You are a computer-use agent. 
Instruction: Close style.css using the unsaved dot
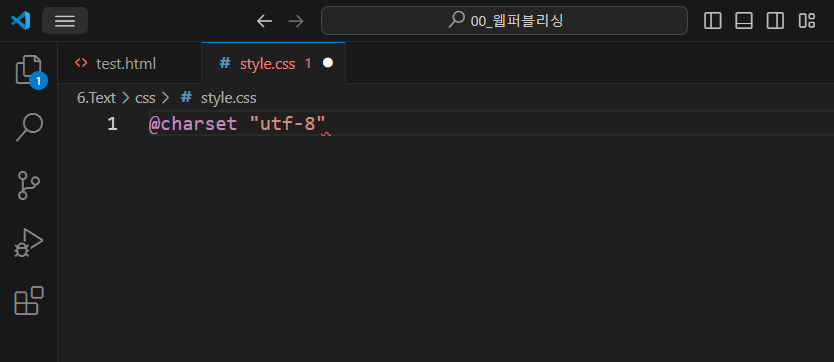pos(328,63)
